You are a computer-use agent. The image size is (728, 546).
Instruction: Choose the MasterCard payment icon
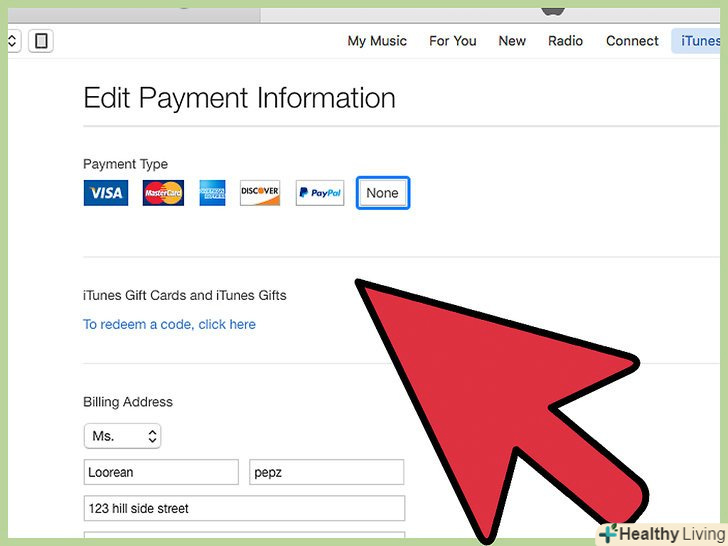point(163,193)
